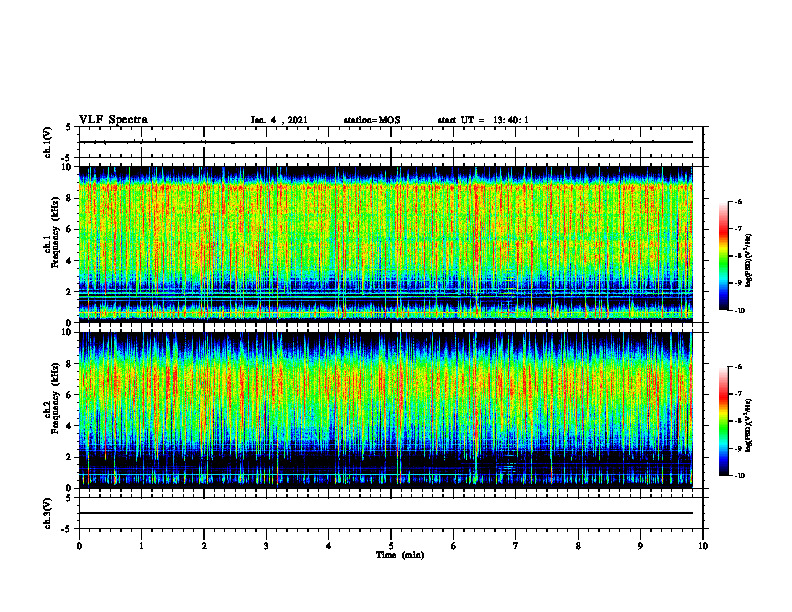This screenshot has height=612, width=792.
Task: Click the "4" frequency tick of ch.2
Action: [70, 426]
